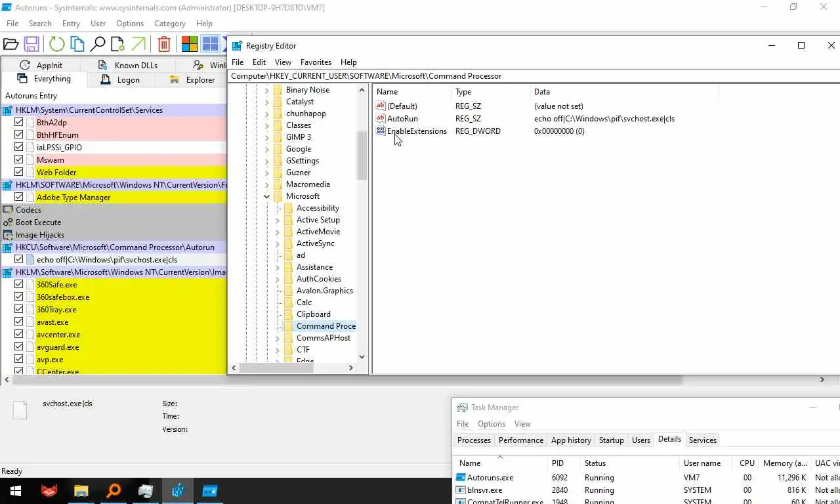This screenshot has width=840, height=504.
Task: Click the registry tree horizontal scroll right arrow
Action: 350,368
